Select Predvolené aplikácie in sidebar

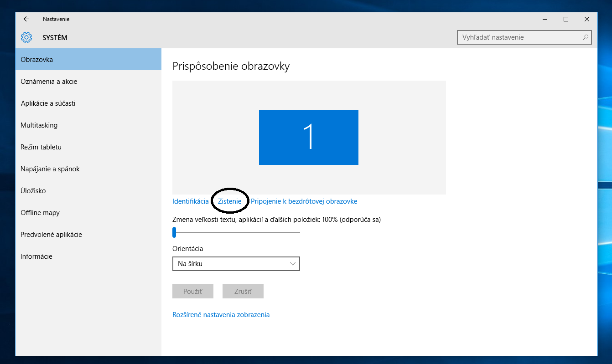pos(51,235)
